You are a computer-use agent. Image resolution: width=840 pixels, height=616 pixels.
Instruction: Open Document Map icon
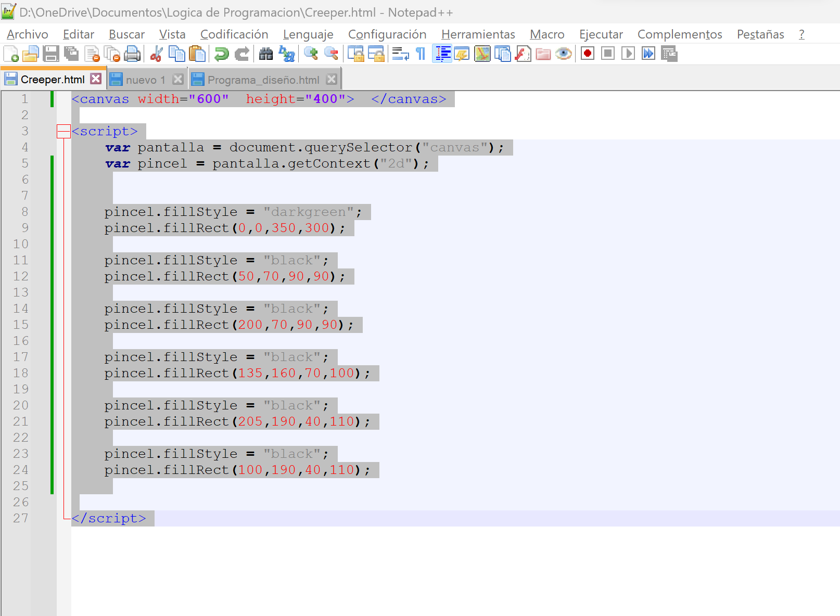(x=482, y=54)
